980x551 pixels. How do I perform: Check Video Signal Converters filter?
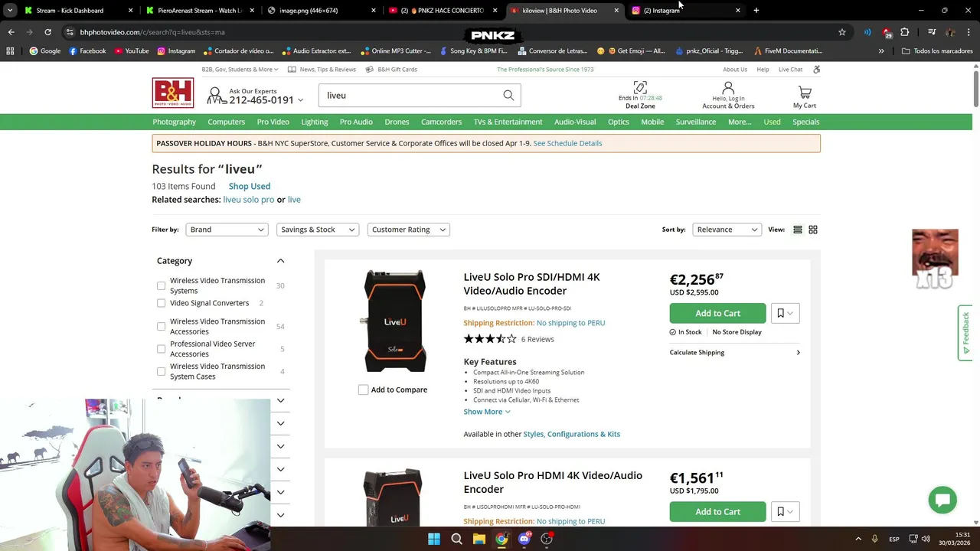click(161, 303)
